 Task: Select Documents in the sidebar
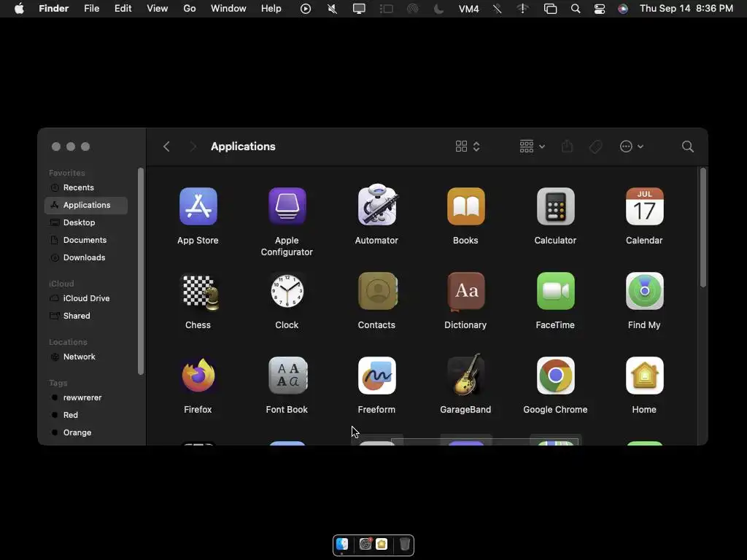pyautogui.click(x=86, y=240)
